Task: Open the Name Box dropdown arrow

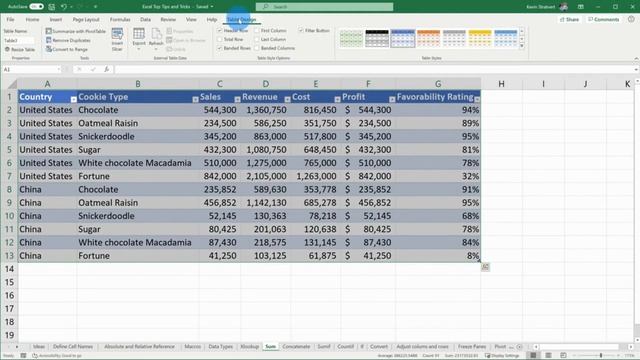Action: [59, 69]
